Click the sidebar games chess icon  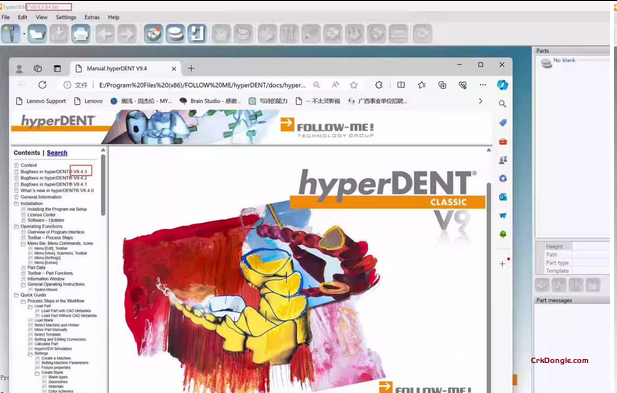click(502, 160)
